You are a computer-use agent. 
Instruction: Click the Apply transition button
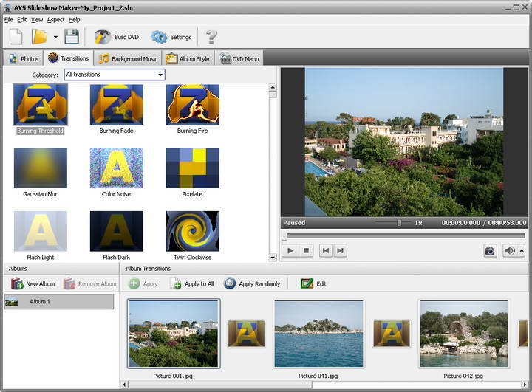(143, 283)
